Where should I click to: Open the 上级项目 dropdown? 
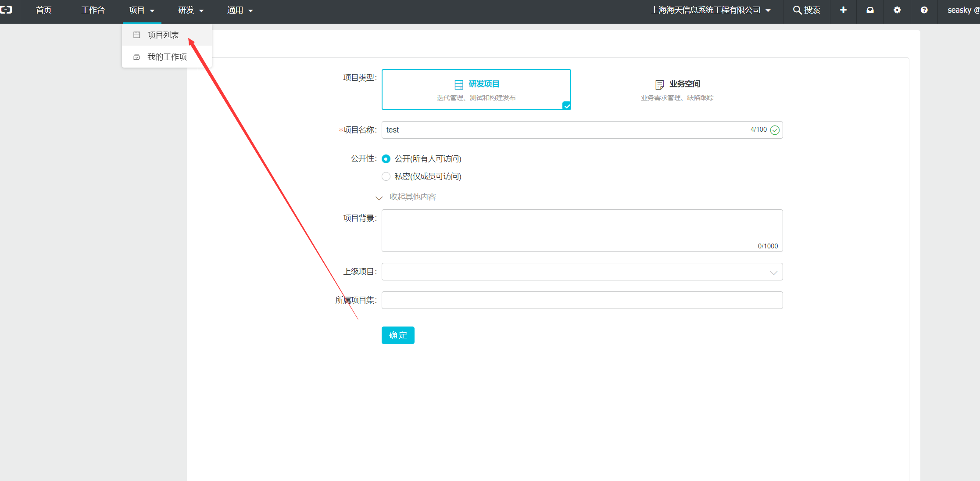[582, 272]
